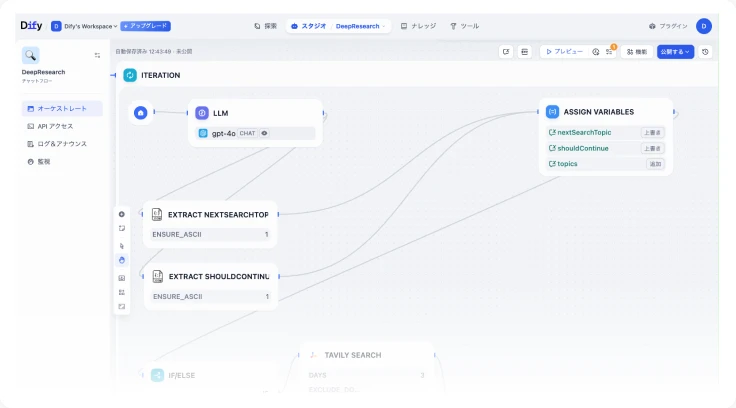Click the add node plus icon

(x=122, y=214)
